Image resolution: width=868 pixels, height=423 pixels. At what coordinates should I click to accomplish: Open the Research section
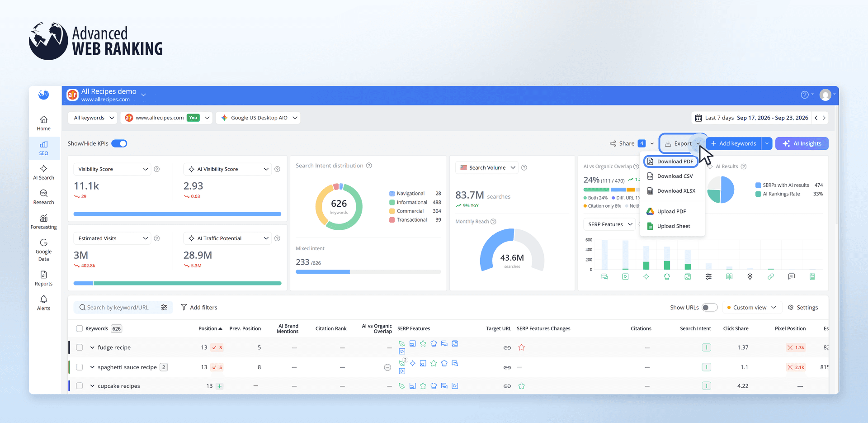pos(43,197)
